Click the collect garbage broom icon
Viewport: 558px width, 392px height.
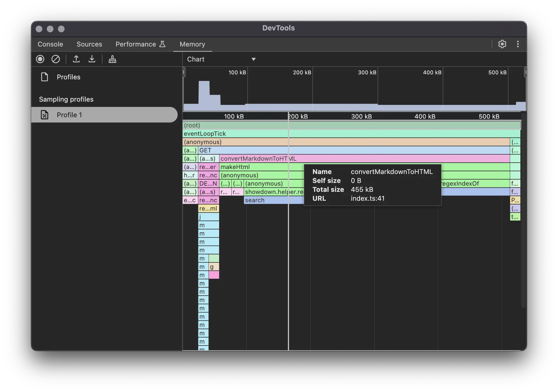coord(112,59)
